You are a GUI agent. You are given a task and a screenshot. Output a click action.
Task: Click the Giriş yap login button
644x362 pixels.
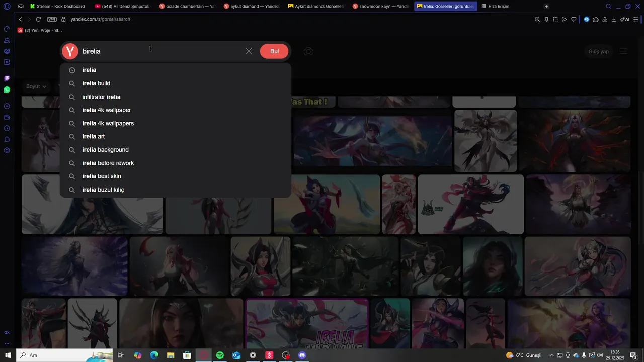[x=599, y=51]
